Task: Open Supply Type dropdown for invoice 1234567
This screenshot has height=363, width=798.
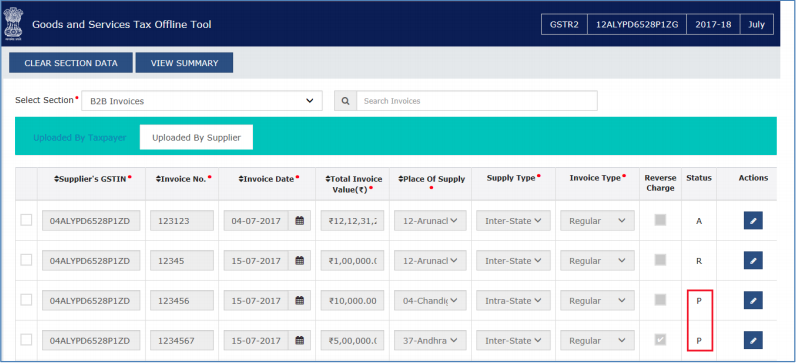Action: click(514, 340)
